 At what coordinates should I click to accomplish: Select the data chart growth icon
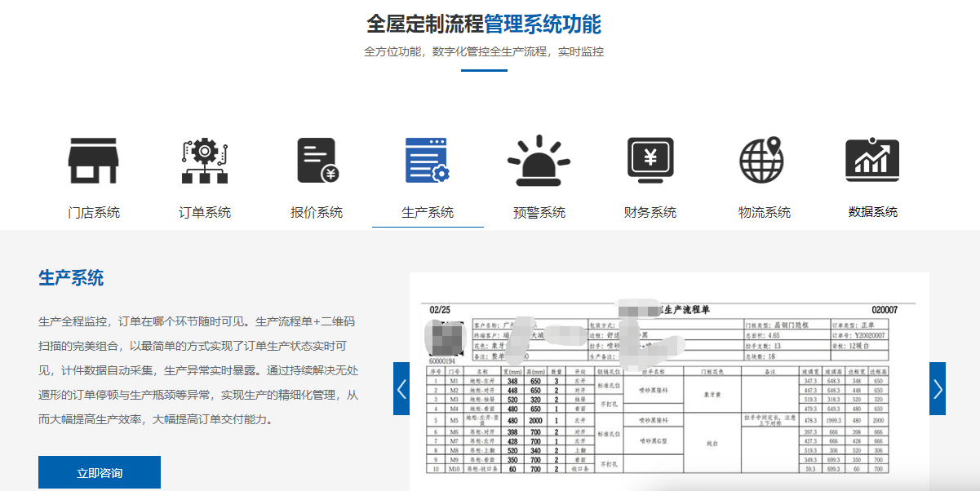click(872, 160)
